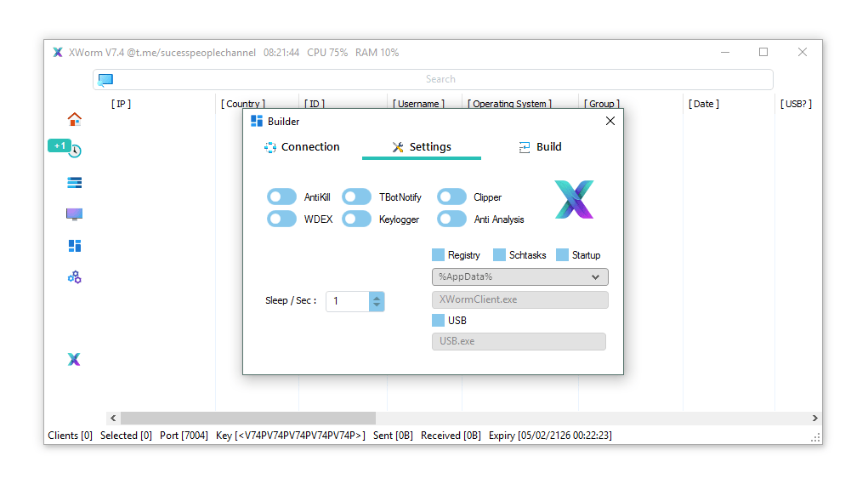Switch to the Build tab
868x490 pixels.
541,146
